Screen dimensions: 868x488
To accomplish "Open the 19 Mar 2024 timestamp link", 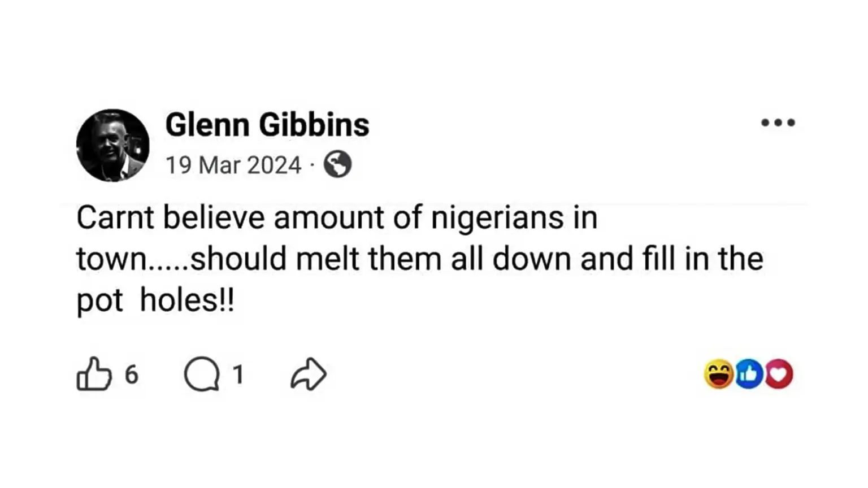I will tap(233, 165).
